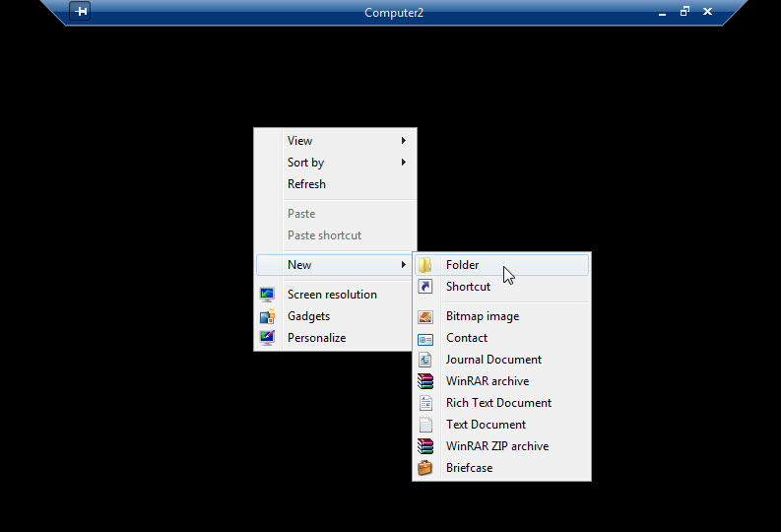Click the Gadgets icon
The width and height of the screenshot is (781, 532).
(x=267, y=316)
